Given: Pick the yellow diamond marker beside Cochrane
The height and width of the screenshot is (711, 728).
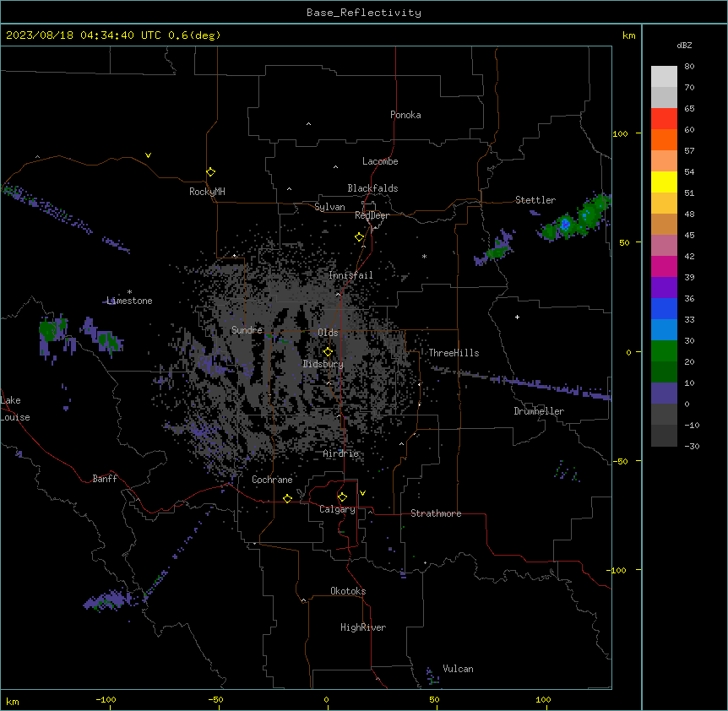Looking at the screenshot, I should (x=287, y=498).
